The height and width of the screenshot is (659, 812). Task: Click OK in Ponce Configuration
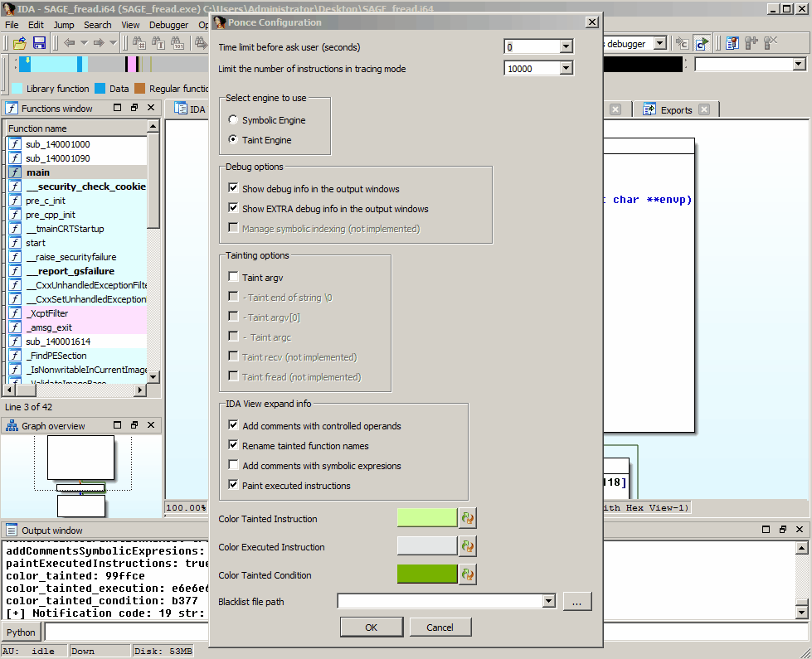click(372, 627)
